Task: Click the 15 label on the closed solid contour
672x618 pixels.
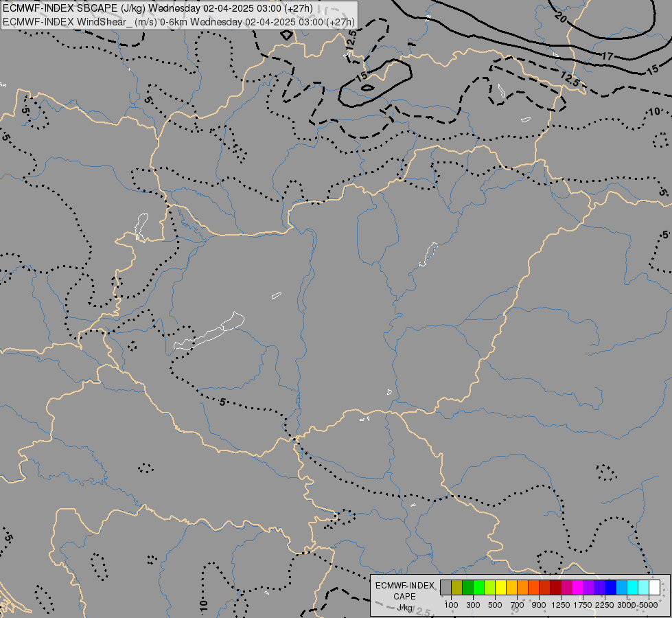Action: click(362, 76)
